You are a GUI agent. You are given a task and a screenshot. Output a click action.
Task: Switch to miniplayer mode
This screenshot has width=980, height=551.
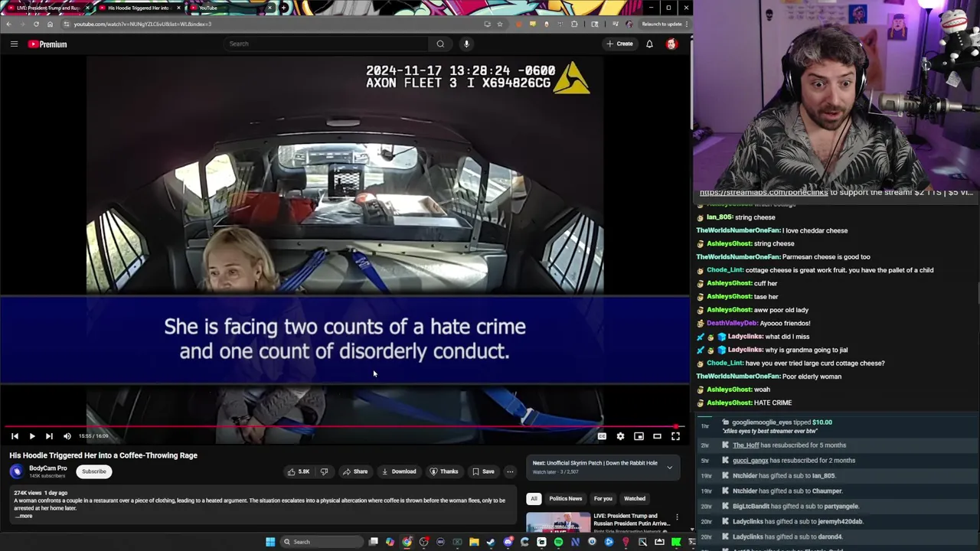click(x=639, y=436)
